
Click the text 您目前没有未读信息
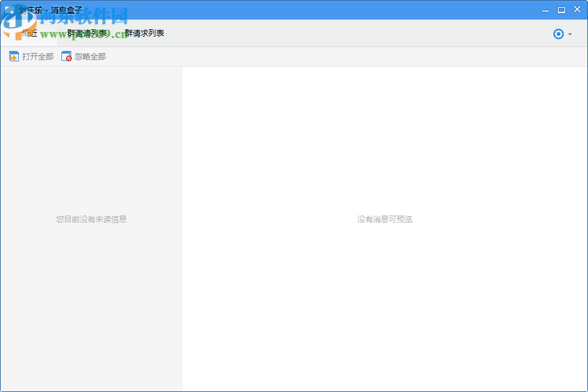91,220
